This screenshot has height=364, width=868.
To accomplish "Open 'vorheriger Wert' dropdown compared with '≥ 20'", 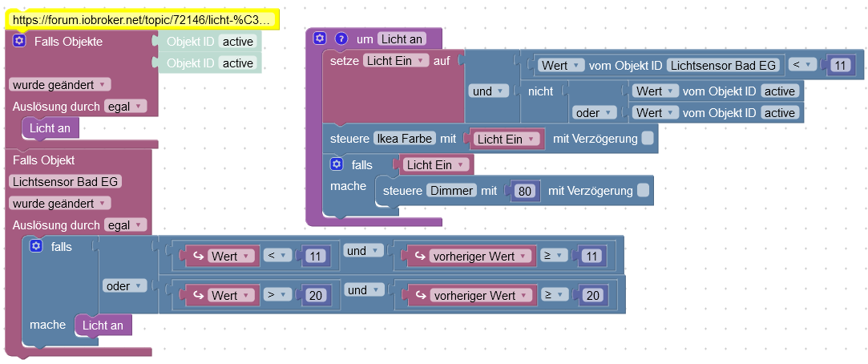I will tap(481, 296).
